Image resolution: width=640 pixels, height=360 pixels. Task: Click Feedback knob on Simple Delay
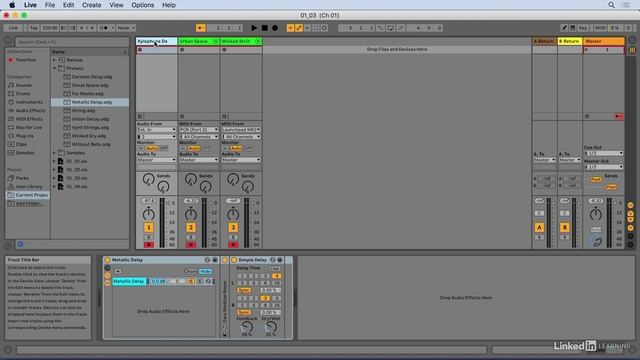(x=247, y=327)
